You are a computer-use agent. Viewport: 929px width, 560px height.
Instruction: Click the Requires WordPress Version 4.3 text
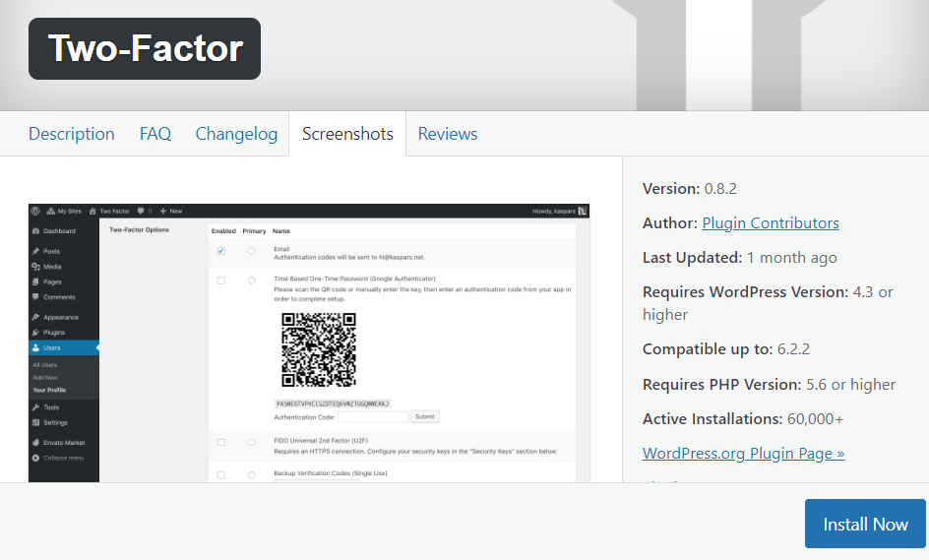(768, 303)
